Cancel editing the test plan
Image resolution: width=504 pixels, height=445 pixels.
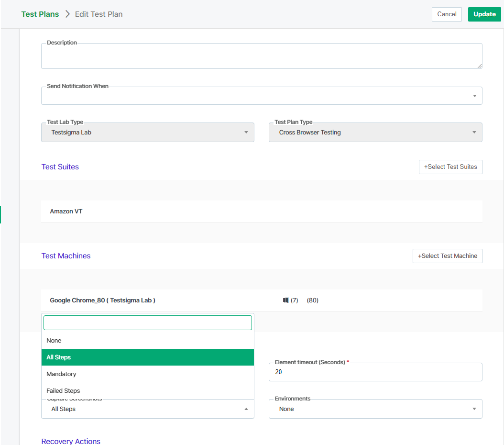tap(447, 14)
